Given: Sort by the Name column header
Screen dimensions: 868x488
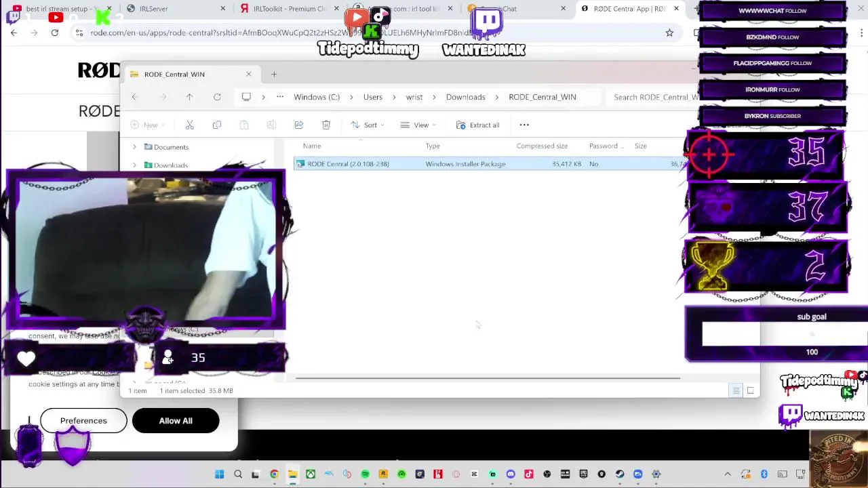Looking at the screenshot, I should pyautogui.click(x=312, y=146).
